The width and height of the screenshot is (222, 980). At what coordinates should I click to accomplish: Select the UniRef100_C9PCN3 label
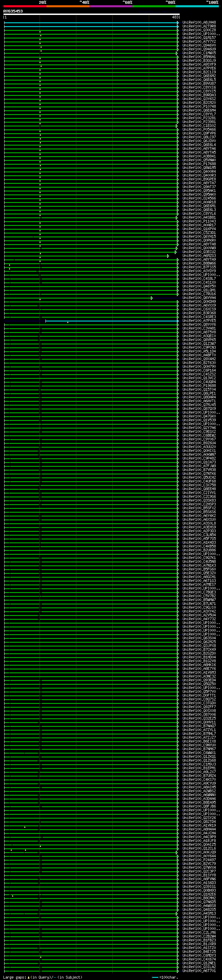[199, 347]
